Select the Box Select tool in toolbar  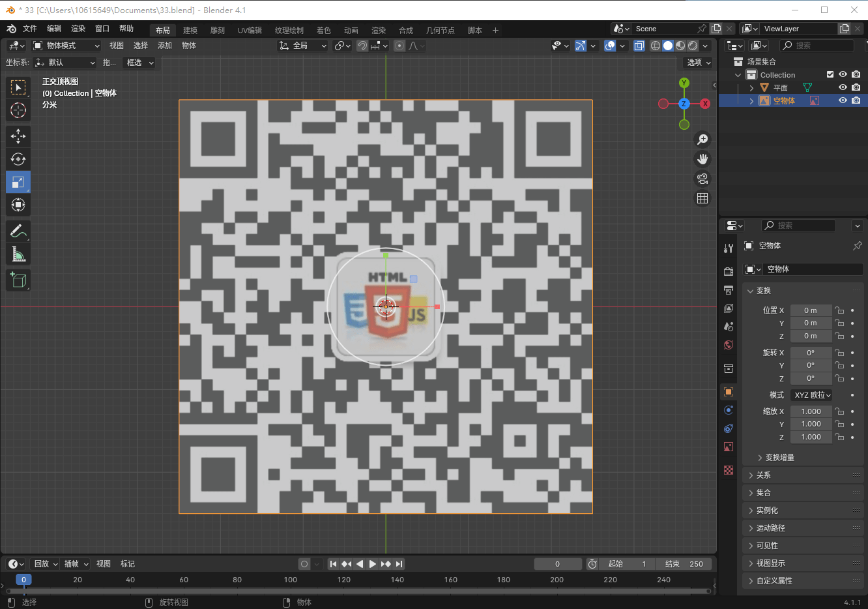point(18,87)
